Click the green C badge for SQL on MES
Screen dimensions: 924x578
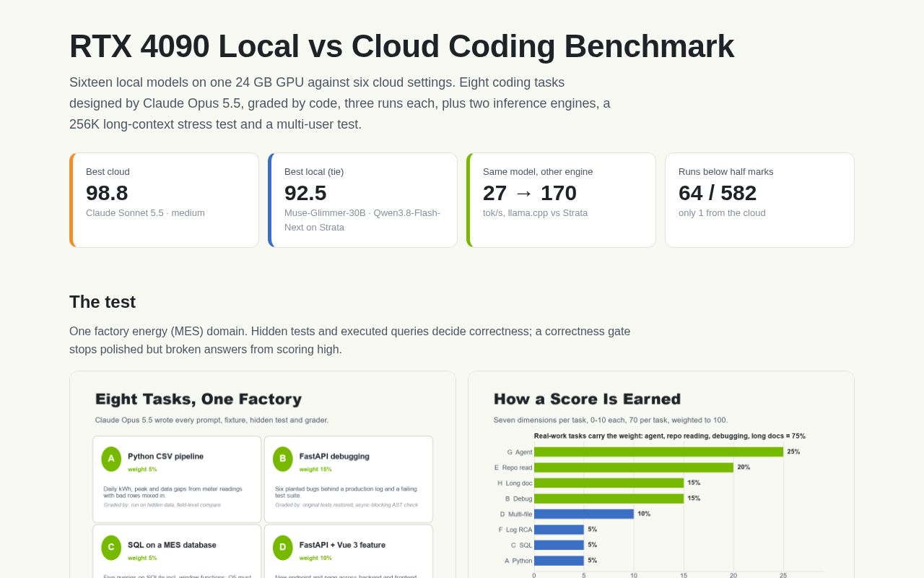(111, 548)
